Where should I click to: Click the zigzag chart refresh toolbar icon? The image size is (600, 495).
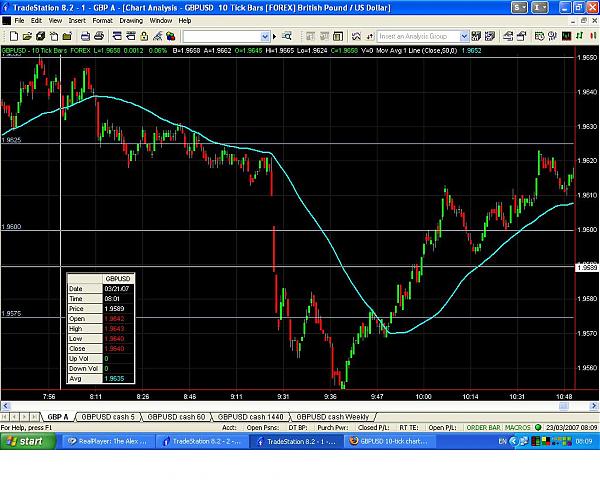coord(356,36)
